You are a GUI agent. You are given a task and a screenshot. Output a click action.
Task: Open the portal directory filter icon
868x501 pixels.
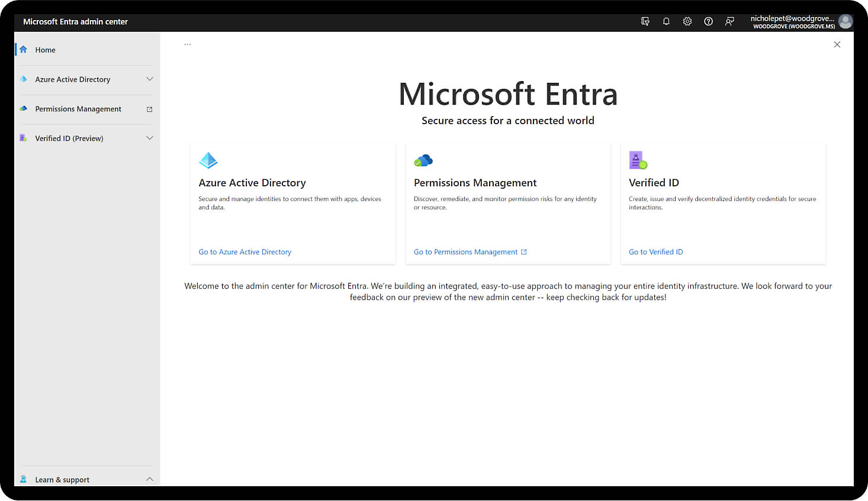pyautogui.click(x=645, y=21)
